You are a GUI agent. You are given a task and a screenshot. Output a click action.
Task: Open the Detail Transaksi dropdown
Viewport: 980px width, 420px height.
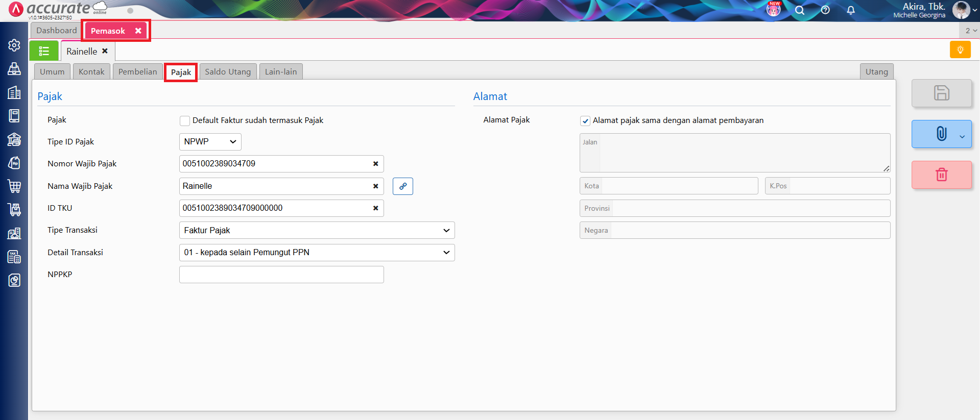pos(317,253)
